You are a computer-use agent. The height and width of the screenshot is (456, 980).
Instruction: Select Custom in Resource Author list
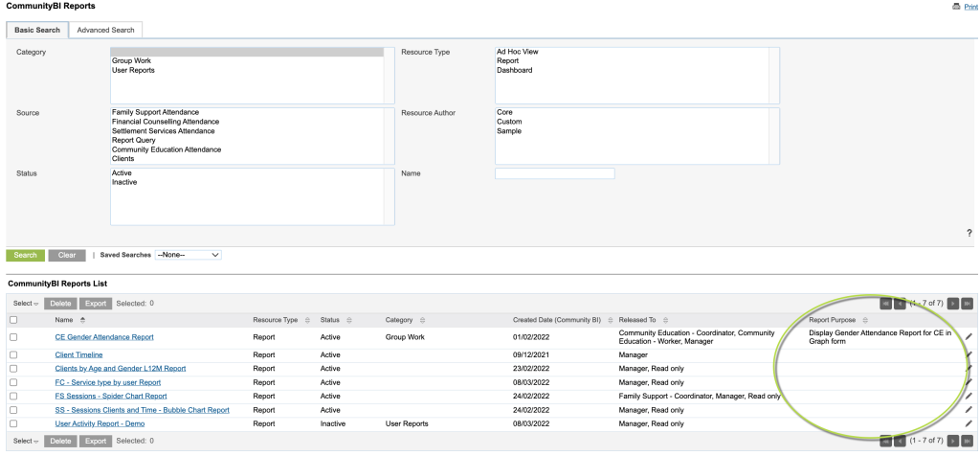point(632,122)
